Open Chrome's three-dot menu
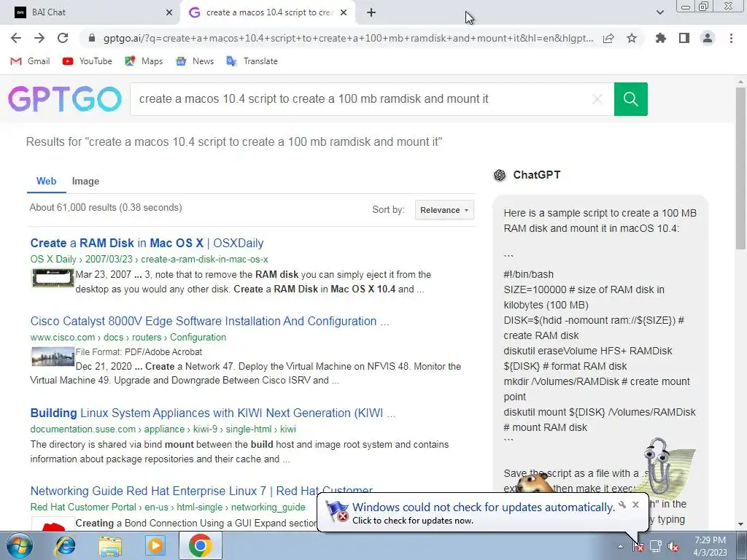 click(731, 38)
